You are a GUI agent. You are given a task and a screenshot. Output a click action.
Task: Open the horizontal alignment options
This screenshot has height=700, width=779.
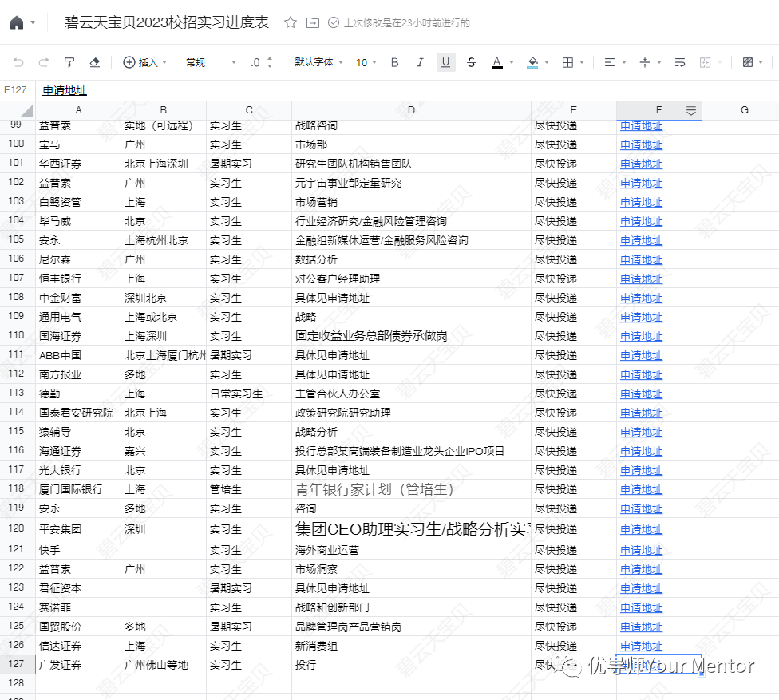point(610,62)
